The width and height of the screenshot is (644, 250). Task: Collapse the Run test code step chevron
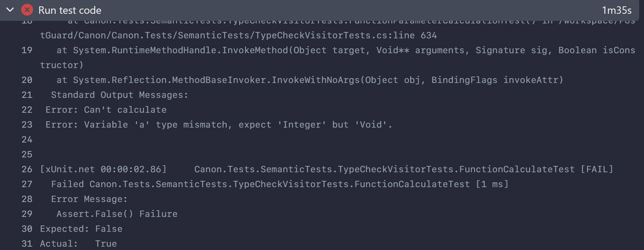[x=10, y=10]
